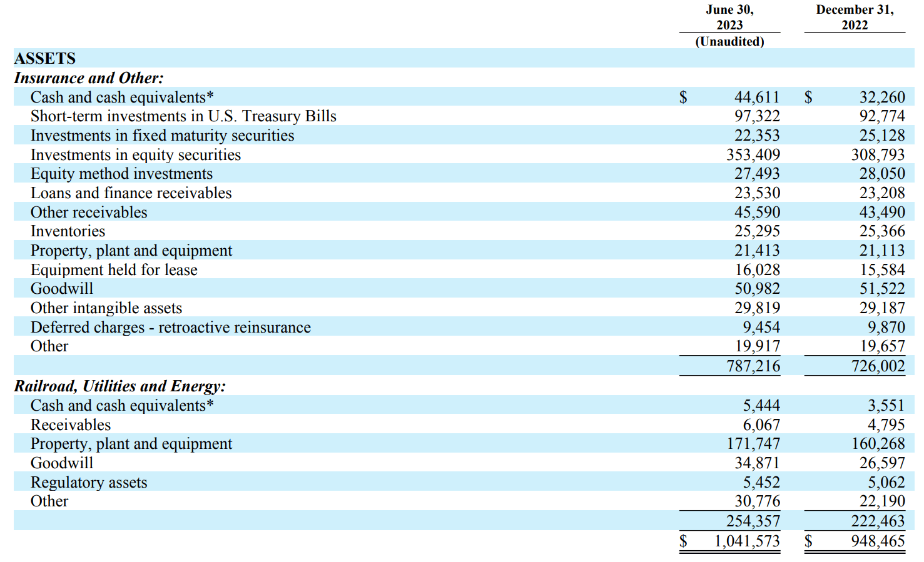Image resolution: width=924 pixels, height=562 pixels.
Task: Click the 'Inventories' row label
Action: 68,231
